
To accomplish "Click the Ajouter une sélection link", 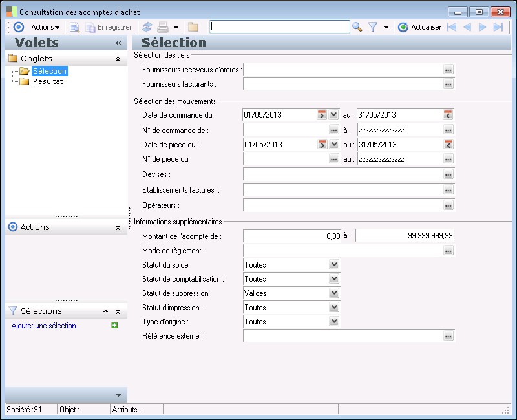I will (44, 326).
